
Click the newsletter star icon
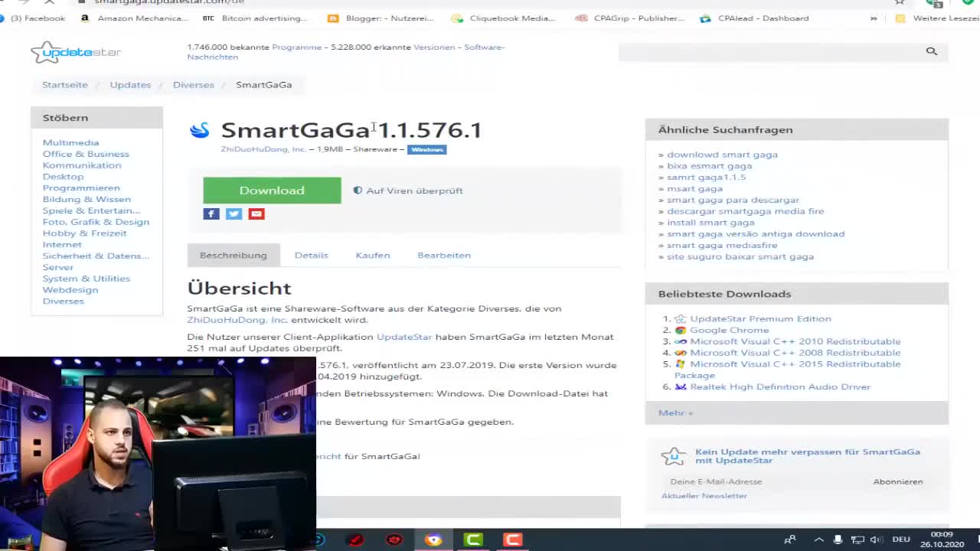(673, 457)
